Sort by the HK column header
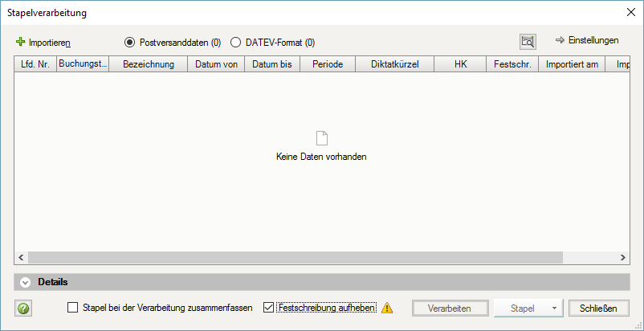Image resolution: width=644 pixels, height=331 pixels. click(x=460, y=64)
